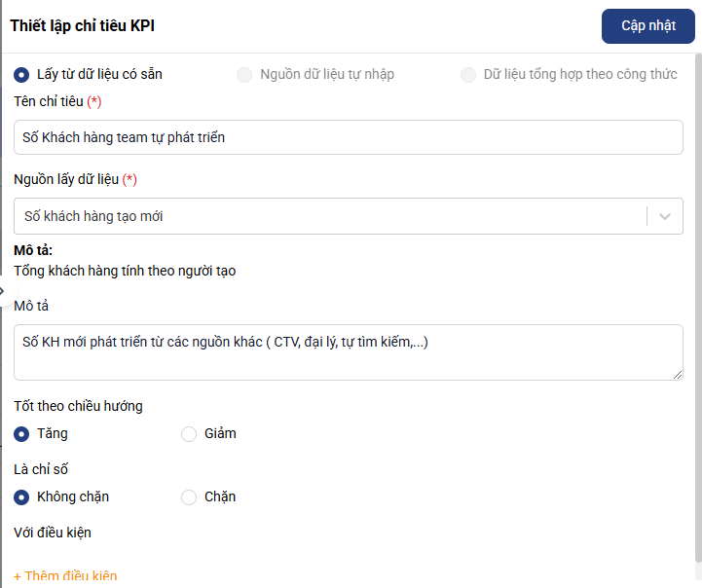Click the dropdown chevron arrow icon
The image size is (702, 588).
[x=665, y=216]
